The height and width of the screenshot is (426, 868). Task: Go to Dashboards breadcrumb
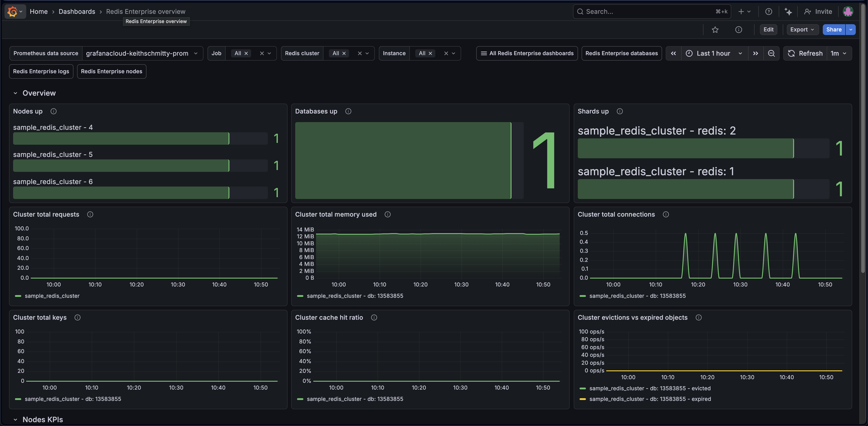[77, 12]
